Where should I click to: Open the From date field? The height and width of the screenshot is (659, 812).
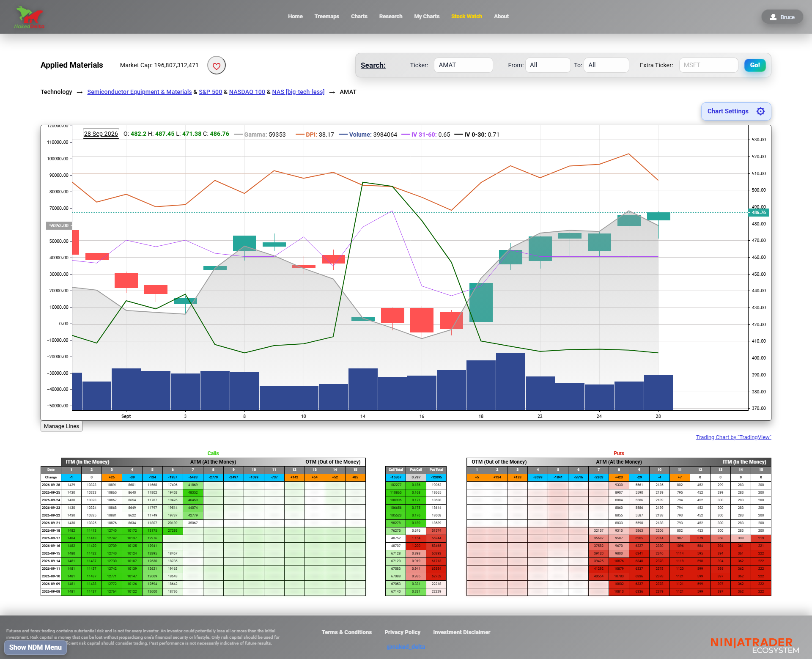[x=548, y=65]
